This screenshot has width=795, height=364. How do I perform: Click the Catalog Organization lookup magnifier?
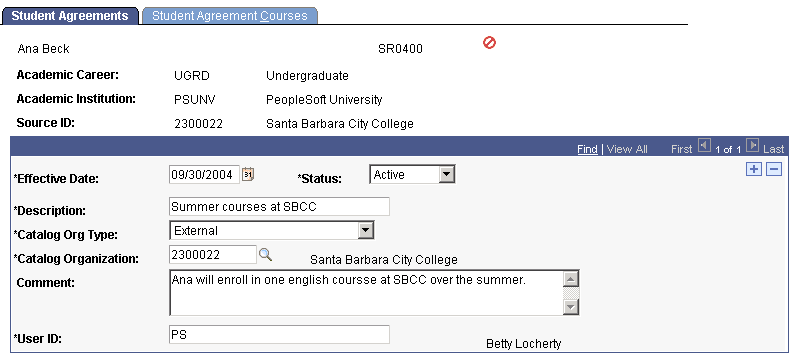pyautogui.click(x=266, y=254)
